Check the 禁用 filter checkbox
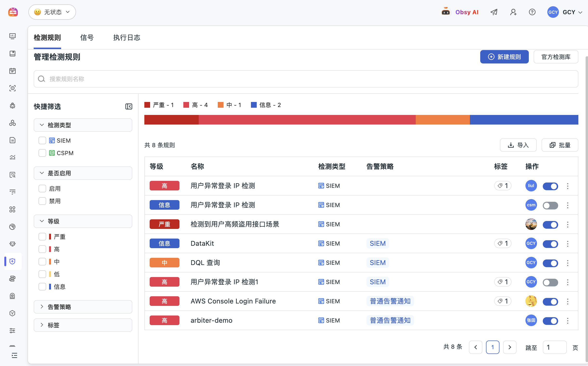588x366 pixels. point(42,201)
